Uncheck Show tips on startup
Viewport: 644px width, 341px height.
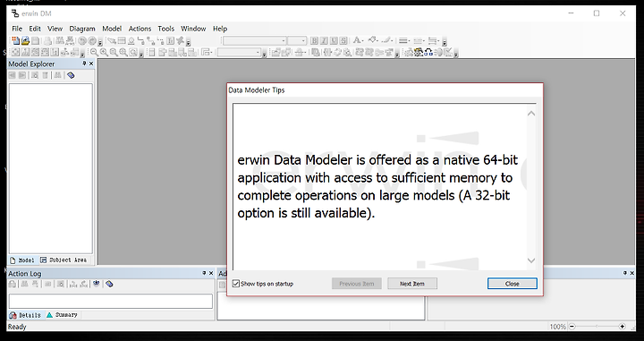pos(236,284)
